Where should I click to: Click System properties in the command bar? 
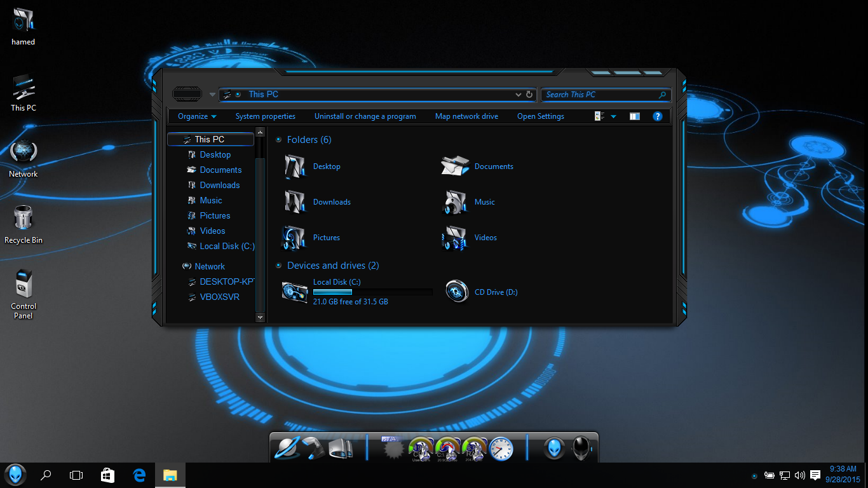(x=265, y=116)
